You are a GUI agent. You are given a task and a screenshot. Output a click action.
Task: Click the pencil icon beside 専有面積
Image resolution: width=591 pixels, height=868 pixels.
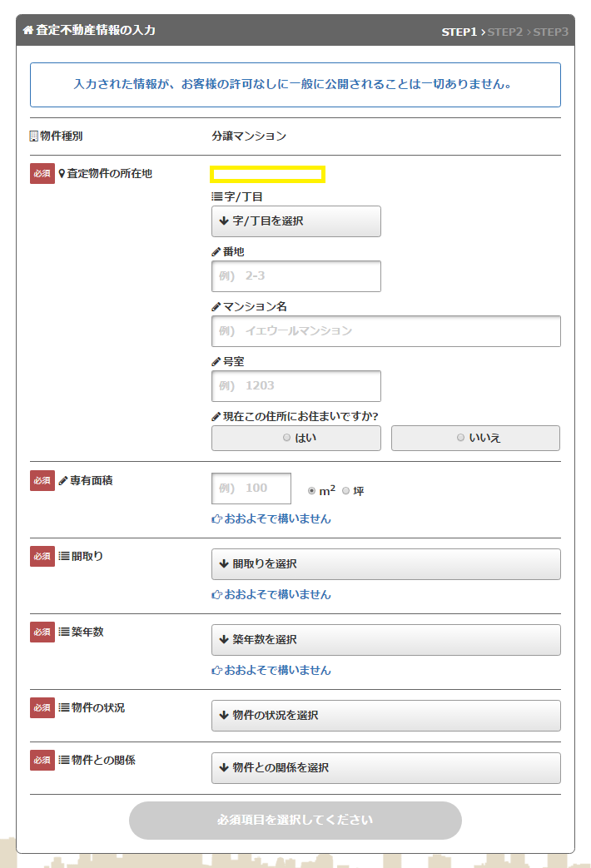pyautogui.click(x=63, y=481)
